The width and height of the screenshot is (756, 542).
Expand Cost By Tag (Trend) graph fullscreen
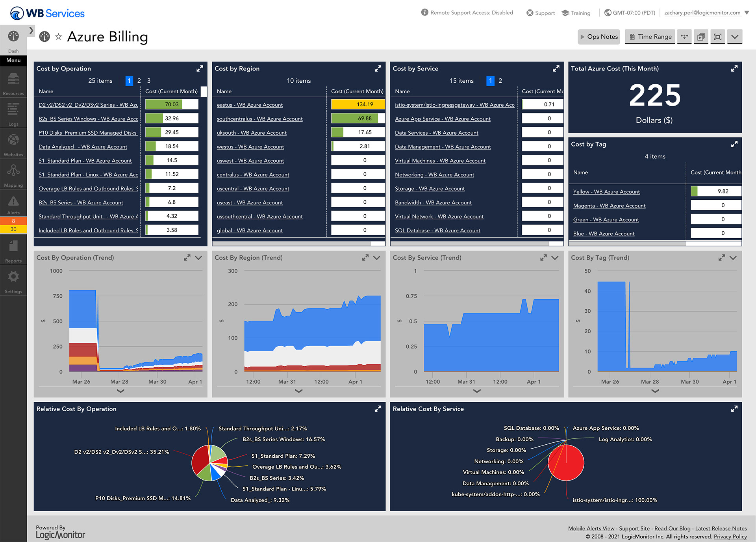point(722,258)
